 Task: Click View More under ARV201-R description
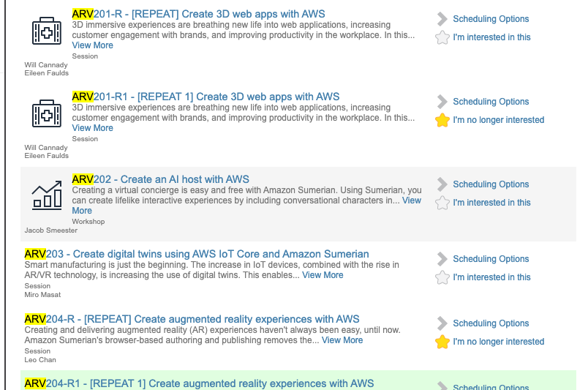pyautogui.click(x=92, y=45)
